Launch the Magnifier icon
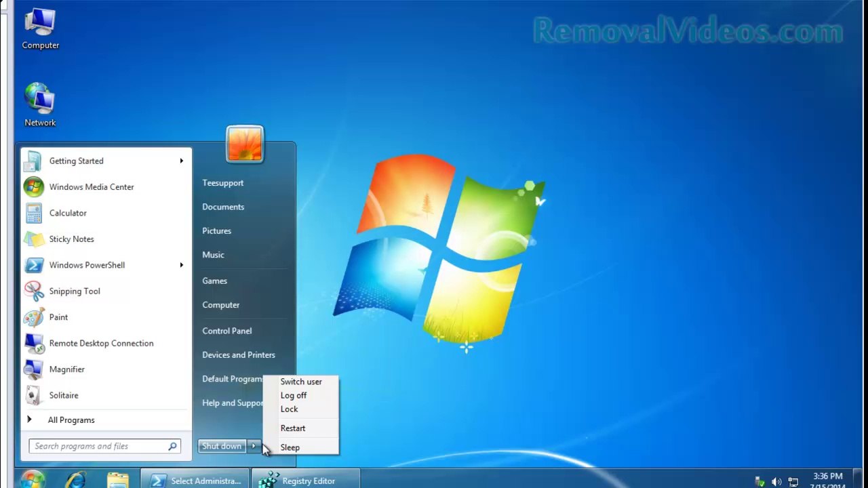 click(34, 369)
